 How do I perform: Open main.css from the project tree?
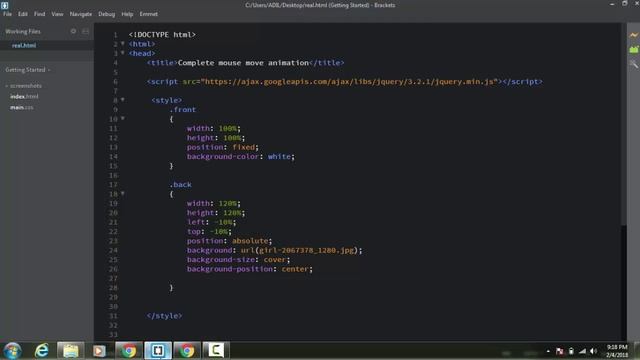[x=22, y=107]
